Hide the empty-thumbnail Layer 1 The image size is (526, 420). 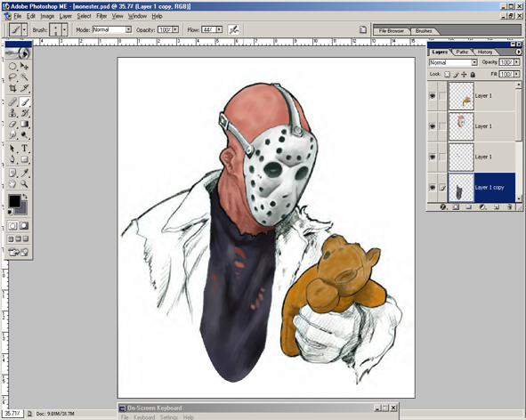pyautogui.click(x=433, y=157)
